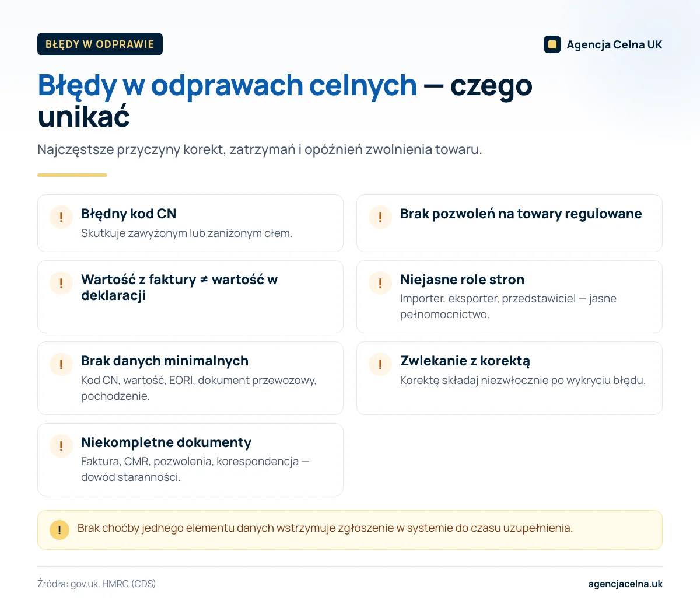
Task: Click warning icon beside Zwlekanie z korektą
Action: 380,364
